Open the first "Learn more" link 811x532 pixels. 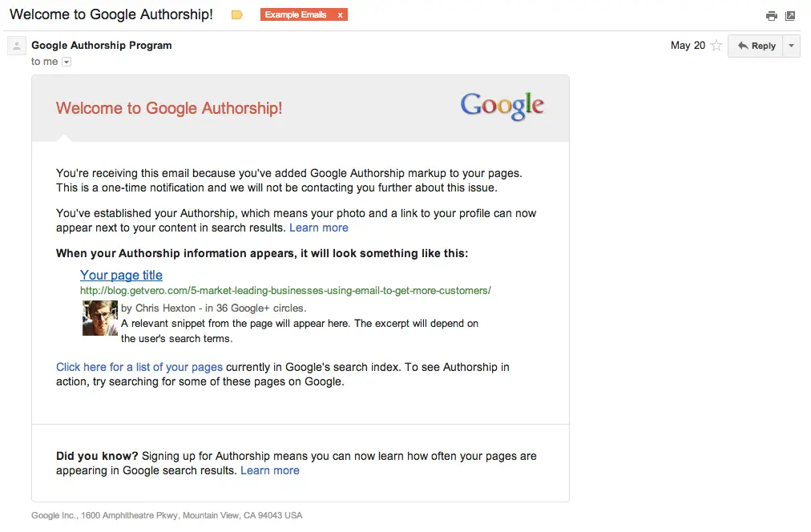point(319,228)
